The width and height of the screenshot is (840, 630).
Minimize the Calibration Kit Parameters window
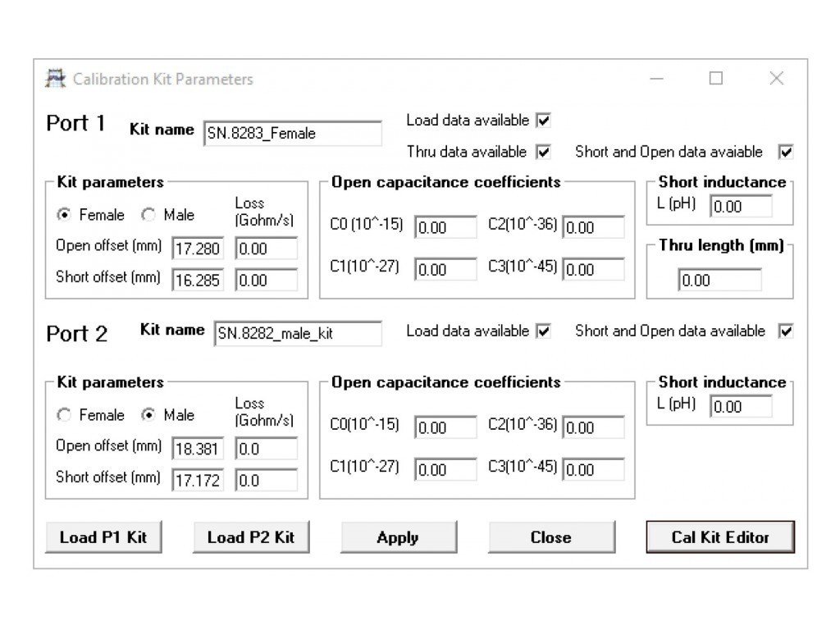click(x=657, y=79)
